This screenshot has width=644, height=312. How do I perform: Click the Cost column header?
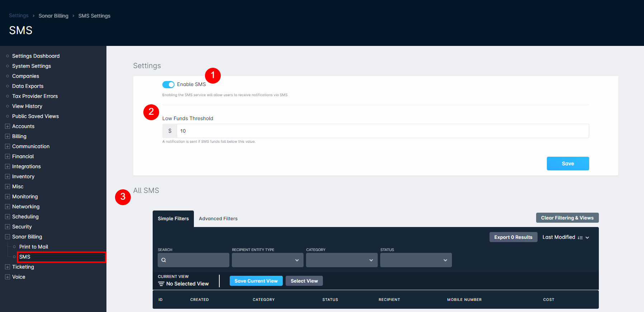[x=549, y=299]
